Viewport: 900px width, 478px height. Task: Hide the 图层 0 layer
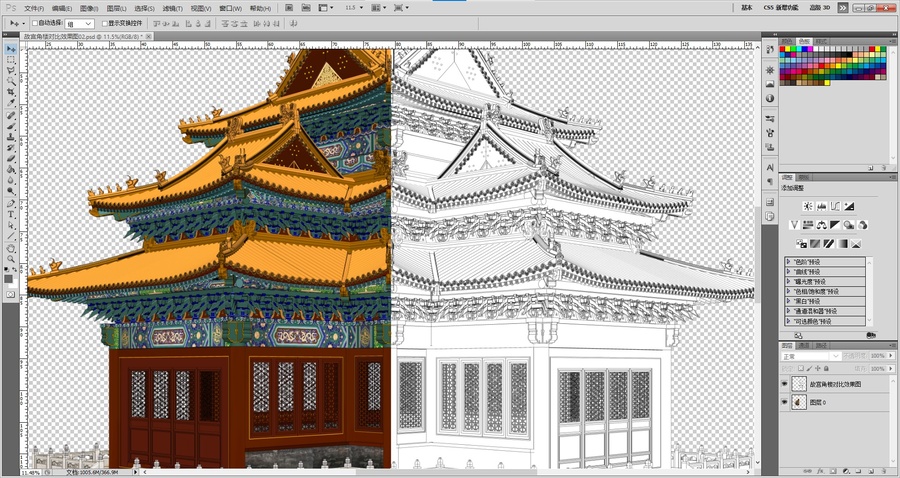pos(784,402)
